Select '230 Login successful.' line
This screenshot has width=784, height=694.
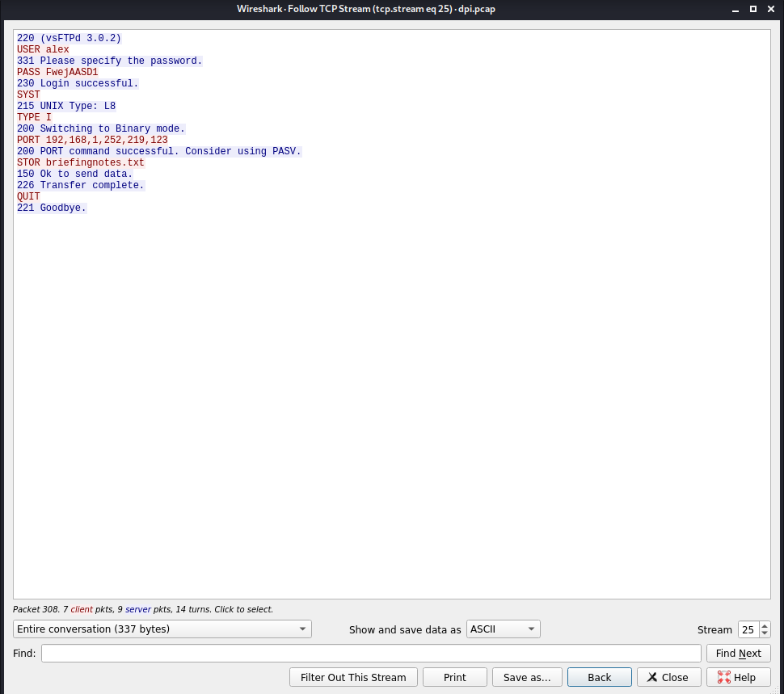click(78, 83)
